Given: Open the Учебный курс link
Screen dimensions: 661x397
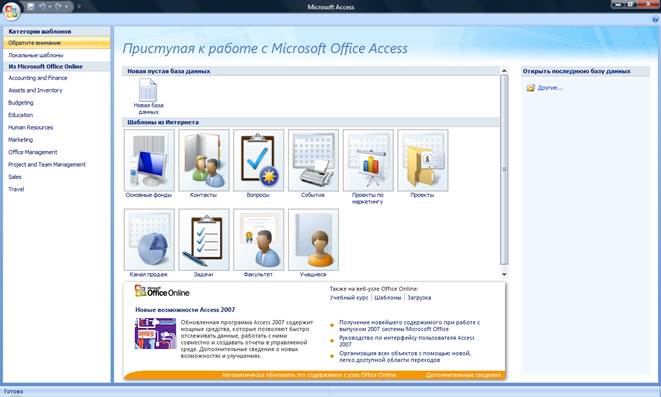Looking at the screenshot, I should (x=349, y=298).
